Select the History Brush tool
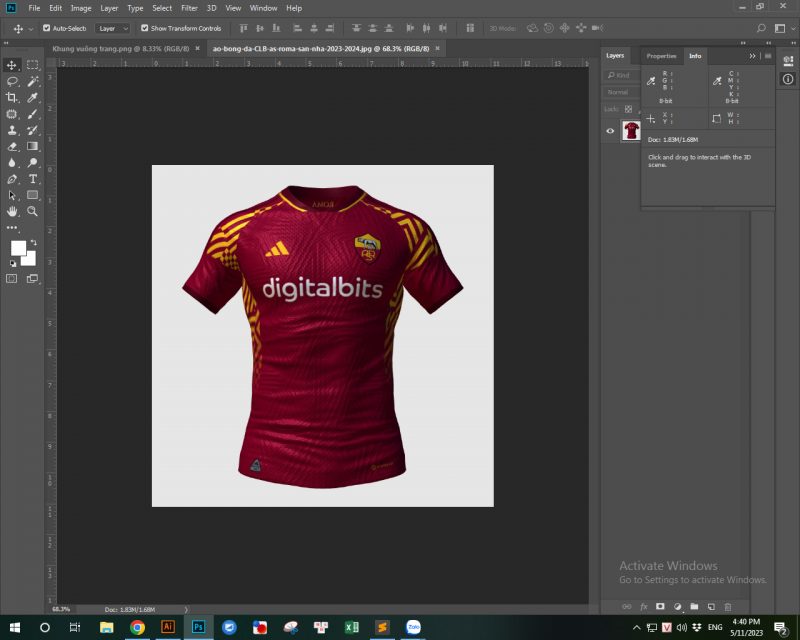Image resolution: width=800 pixels, height=640 pixels. point(33,130)
